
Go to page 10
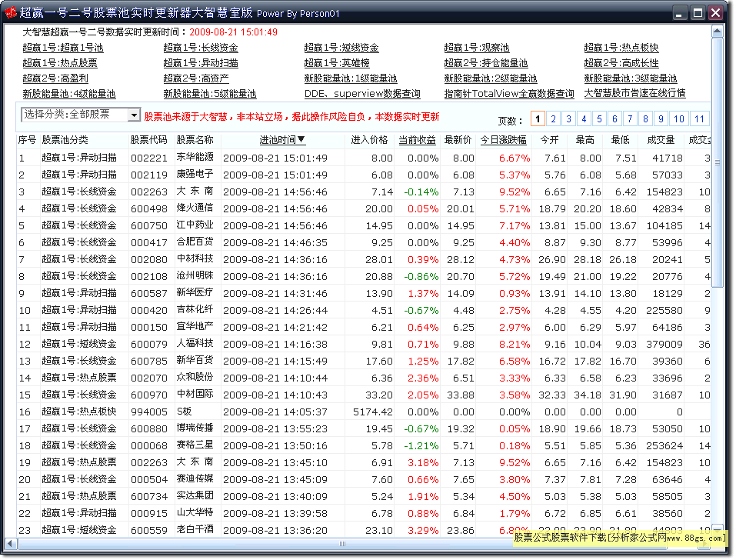tap(679, 118)
